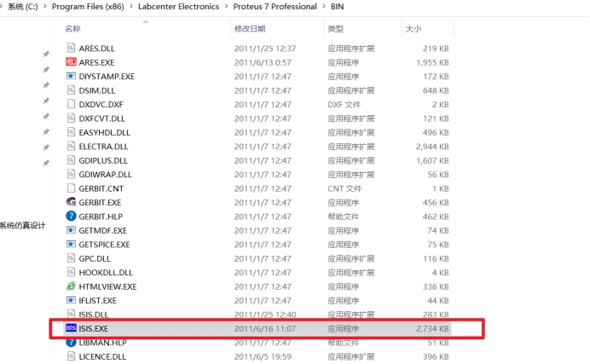
Task: Click the GDIPLUS.DLL file icon
Action: click(71, 159)
